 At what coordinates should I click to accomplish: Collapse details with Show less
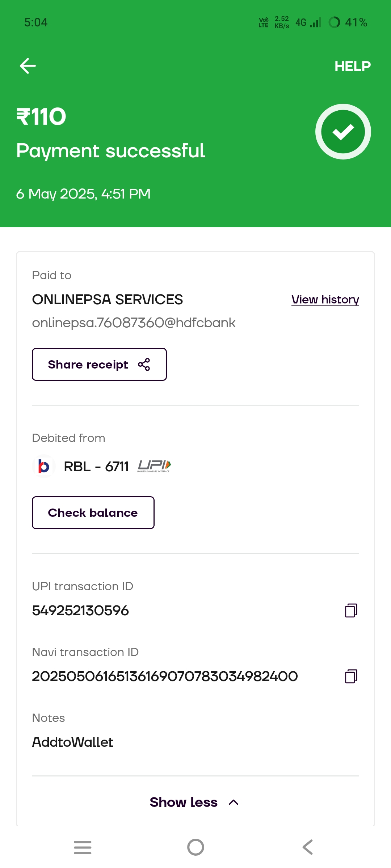tap(184, 802)
